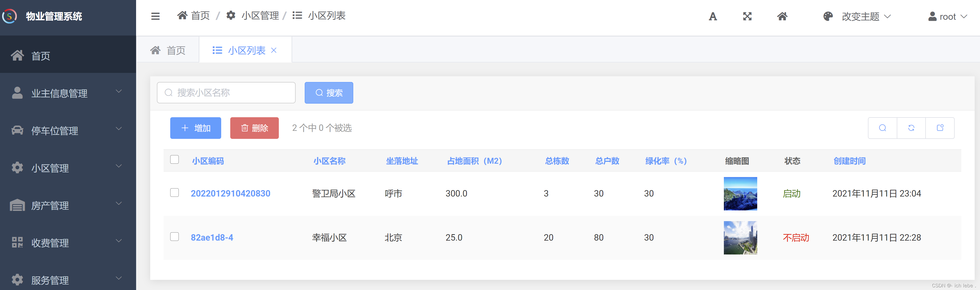The image size is (980, 290).
Task: Click the 增加 button to add a community
Action: [x=196, y=128]
